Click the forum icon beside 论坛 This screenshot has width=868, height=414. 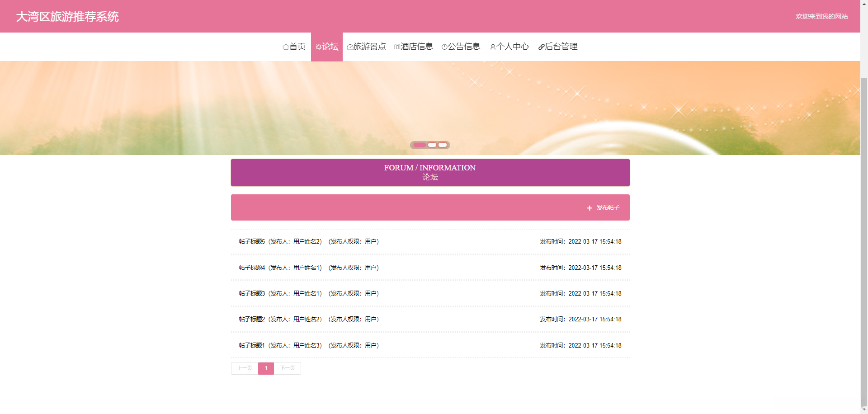point(319,47)
